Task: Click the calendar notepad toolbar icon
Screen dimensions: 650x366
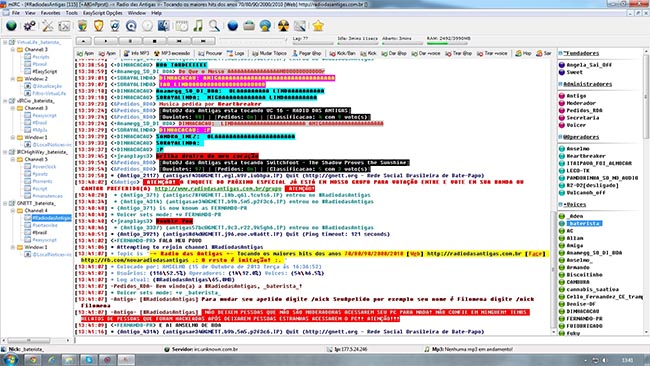Action: click(x=182, y=26)
